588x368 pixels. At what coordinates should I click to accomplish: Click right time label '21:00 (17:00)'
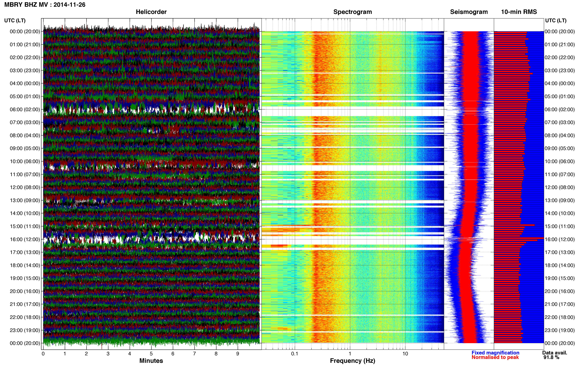(560, 304)
